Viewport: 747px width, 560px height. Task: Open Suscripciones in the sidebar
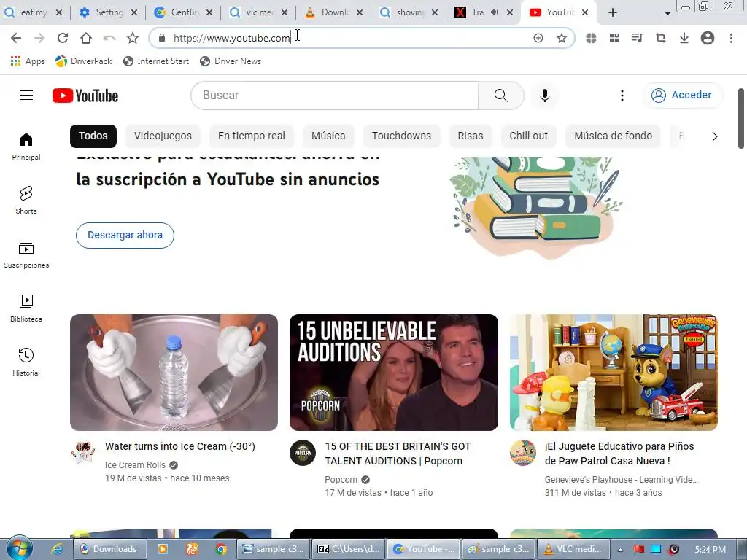coord(26,254)
